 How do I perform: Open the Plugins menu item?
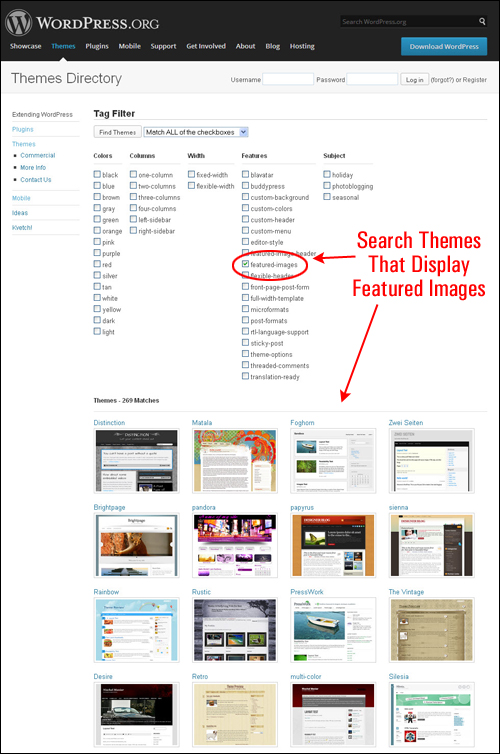pyautogui.click(x=97, y=46)
